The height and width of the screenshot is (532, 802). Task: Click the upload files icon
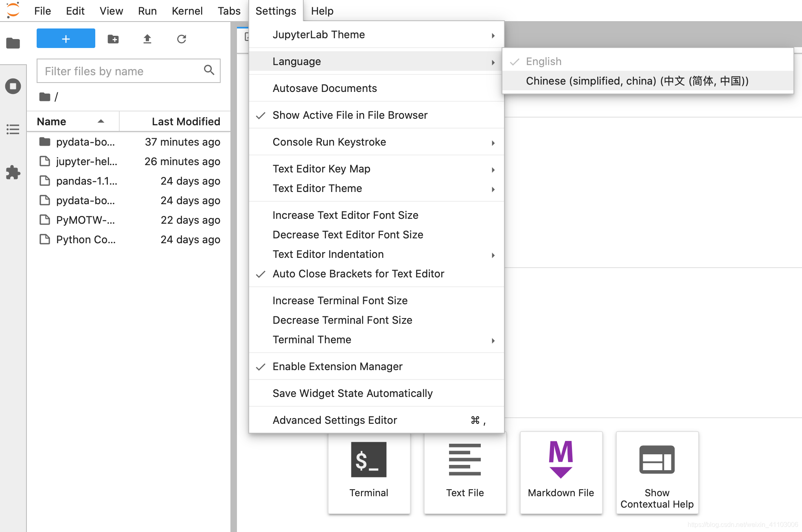point(147,39)
